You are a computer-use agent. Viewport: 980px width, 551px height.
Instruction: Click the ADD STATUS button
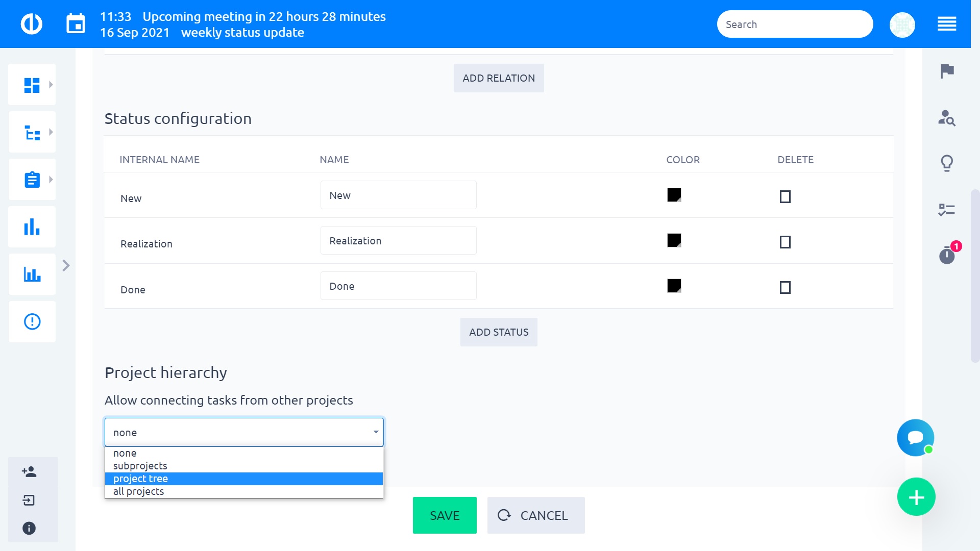click(499, 332)
